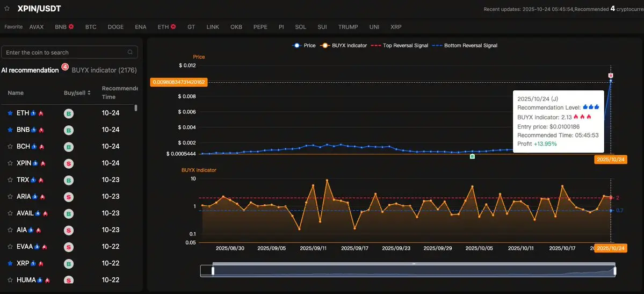
Task: Click the left handle of chart zoom slider
Action: click(x=213, y=271)
